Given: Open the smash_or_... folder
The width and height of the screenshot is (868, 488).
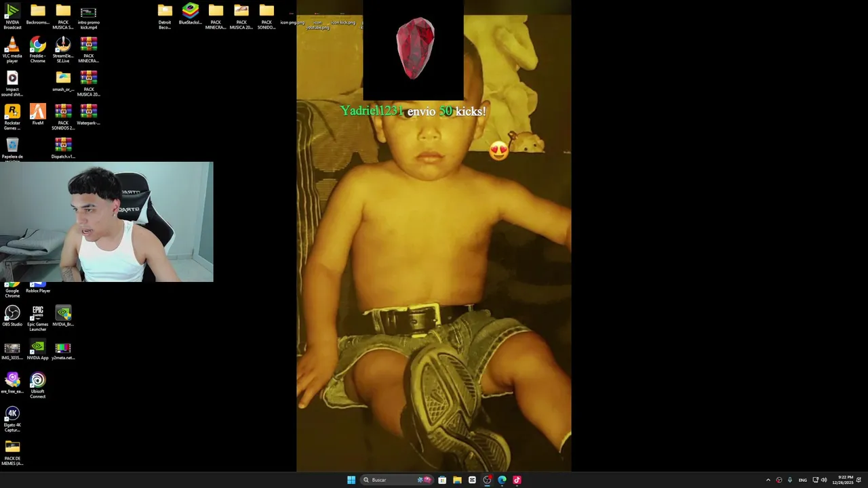Looking at the screenshot, I should pyautogui.click(x=63, y=81).
